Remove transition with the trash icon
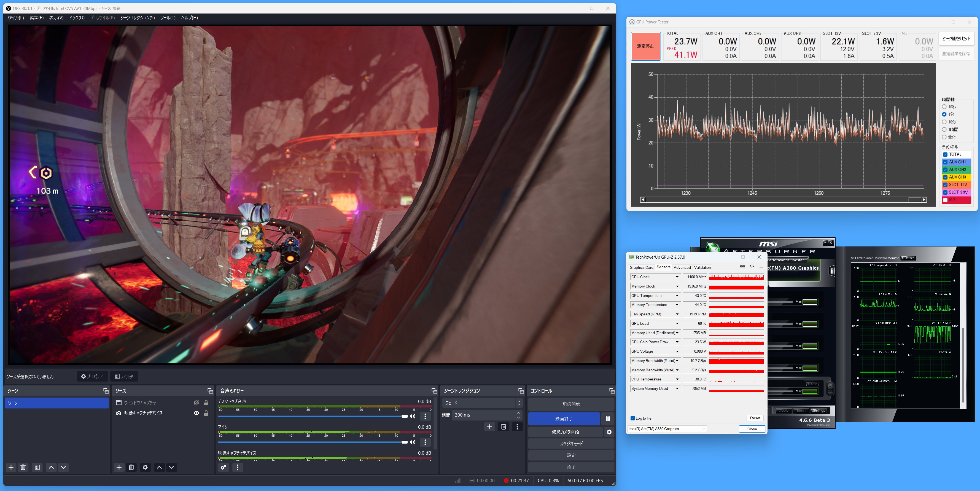980x491 pixels. (503, 427)
